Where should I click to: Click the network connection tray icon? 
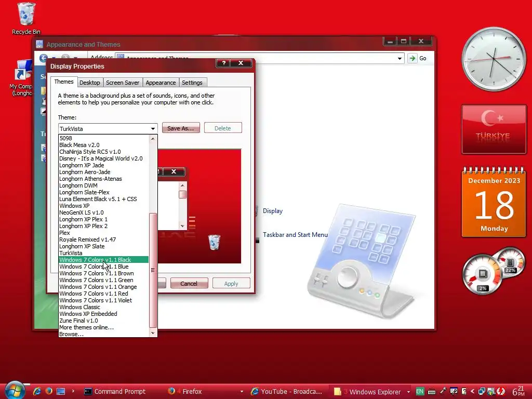tap(482, 391)
